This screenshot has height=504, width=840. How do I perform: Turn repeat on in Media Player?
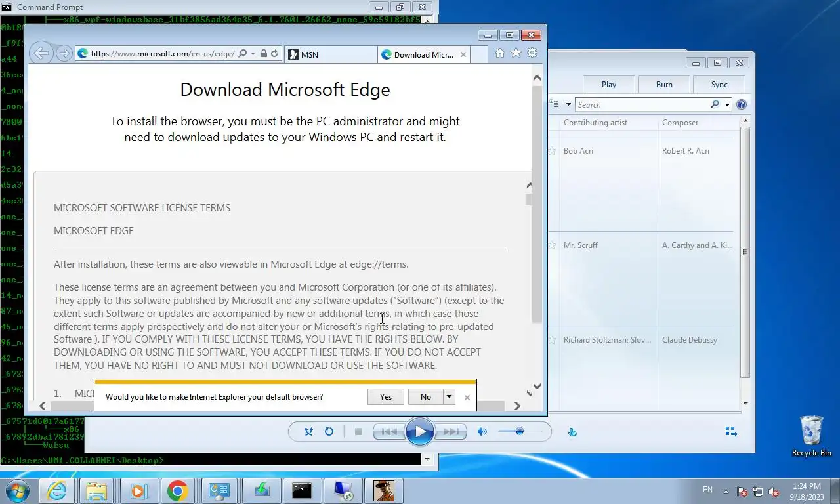329,432
